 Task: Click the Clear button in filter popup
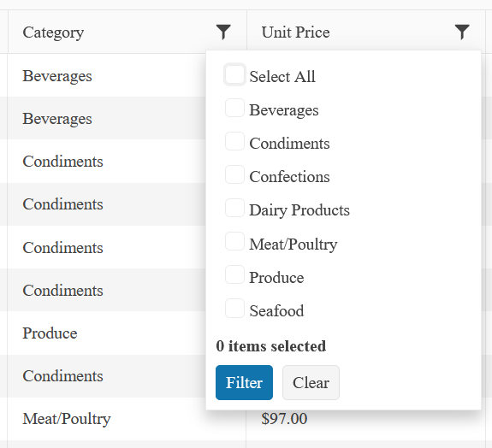tap(311, 382)
